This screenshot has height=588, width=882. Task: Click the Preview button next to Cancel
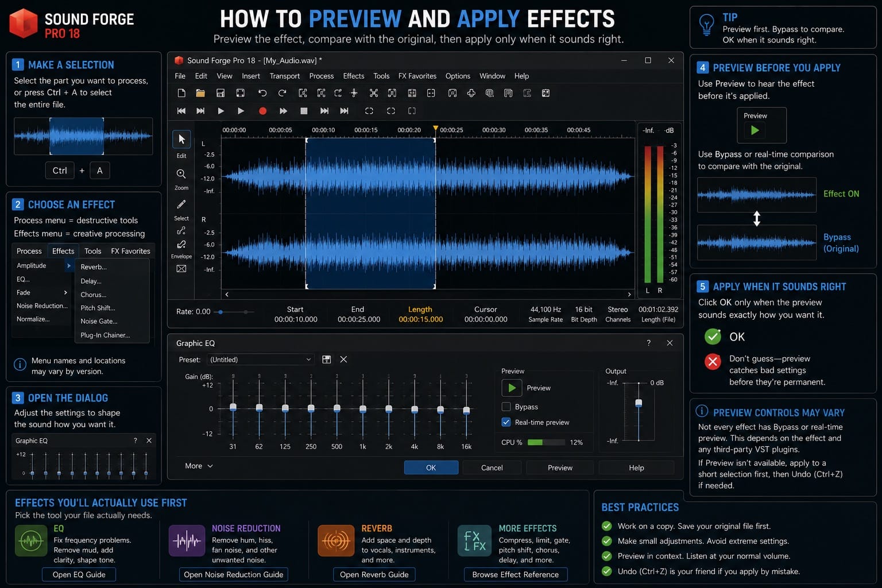point(560,467)
